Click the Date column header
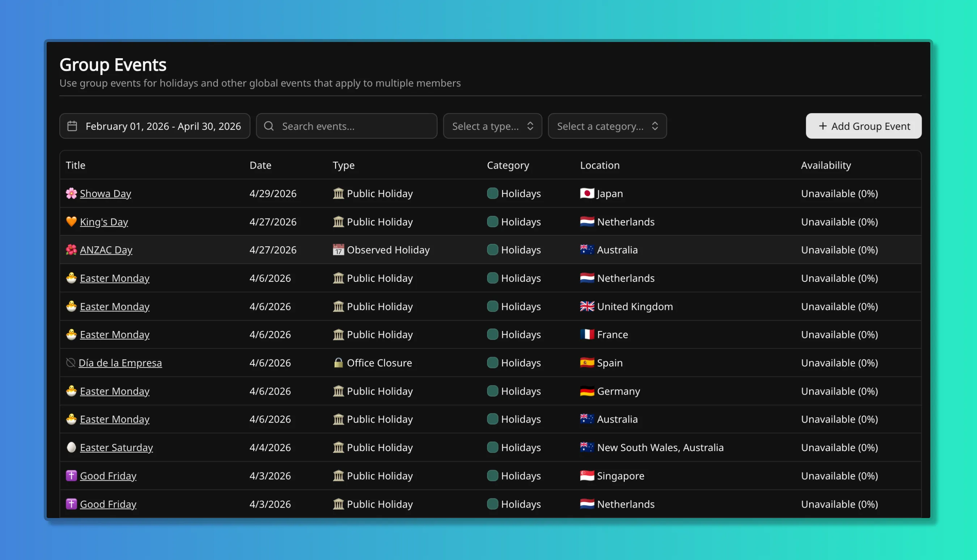The image size is (977, 560). click(x=261, y=165)
